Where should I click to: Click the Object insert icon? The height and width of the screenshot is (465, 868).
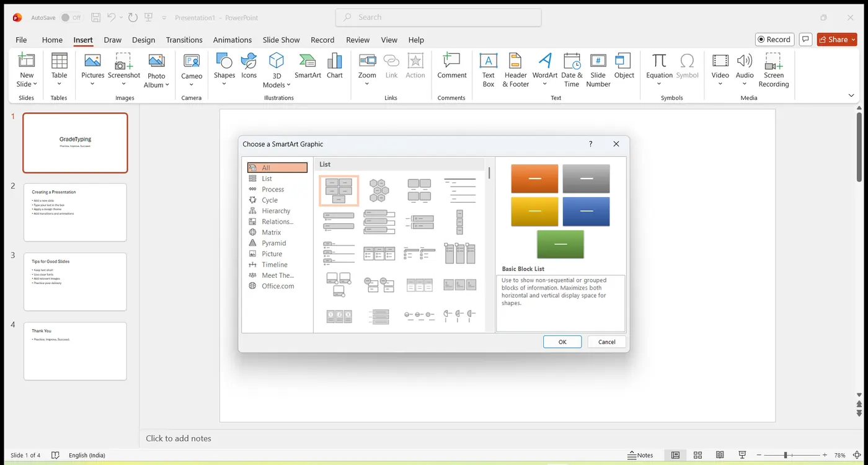click(x=624, y=66)
